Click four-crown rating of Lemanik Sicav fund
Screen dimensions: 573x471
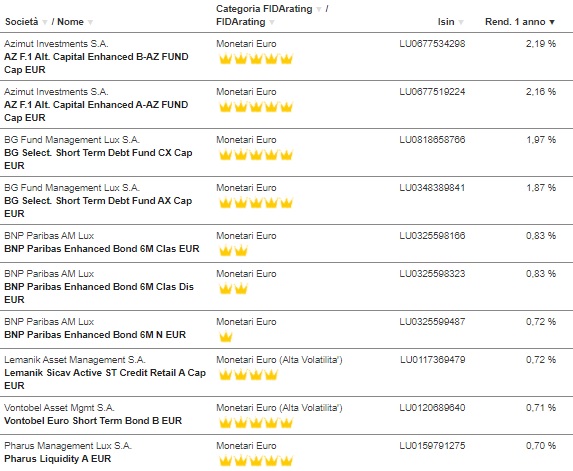(x=248, y=374)
